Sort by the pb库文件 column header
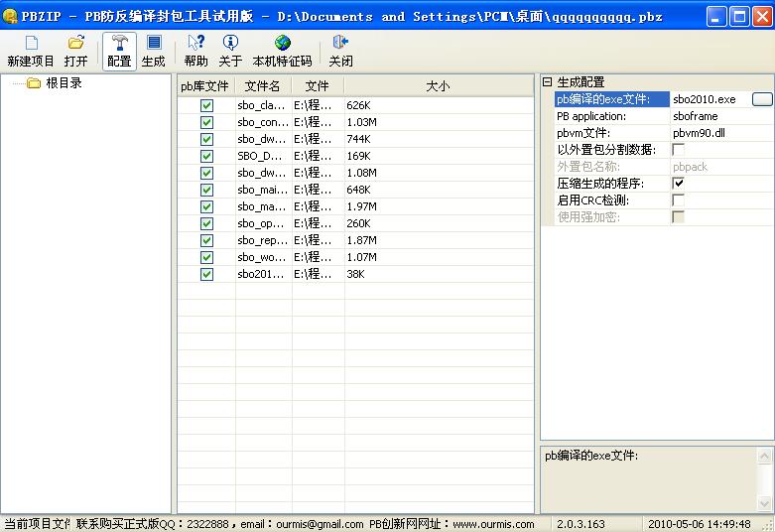This screenshot has width=775, height=532. click(205, 86)
